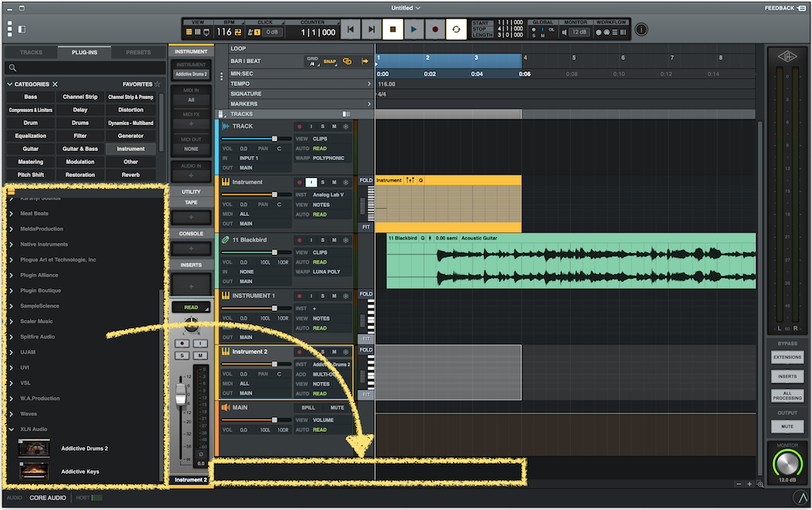
Task: Clear categories with the X icon
Action: click(x=55, y=84)
